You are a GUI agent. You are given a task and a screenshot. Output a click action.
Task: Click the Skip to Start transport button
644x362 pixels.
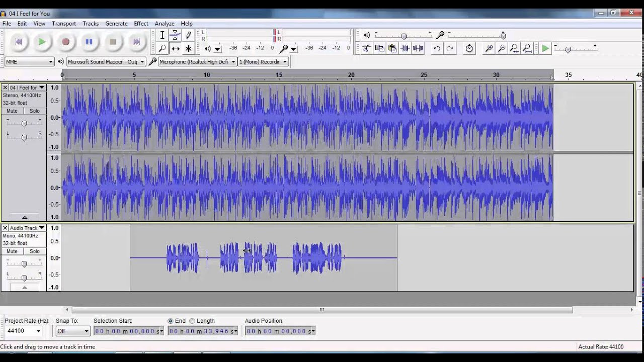point(19,42)
